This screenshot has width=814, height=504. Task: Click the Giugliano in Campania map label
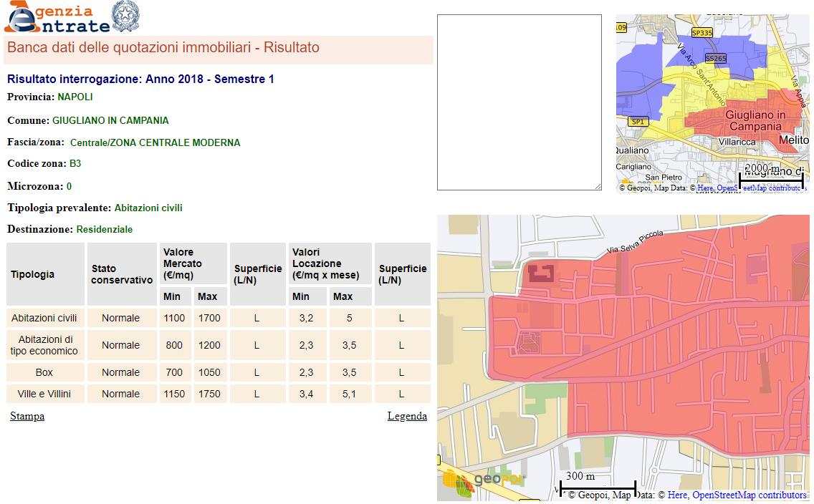pos(755,120)
